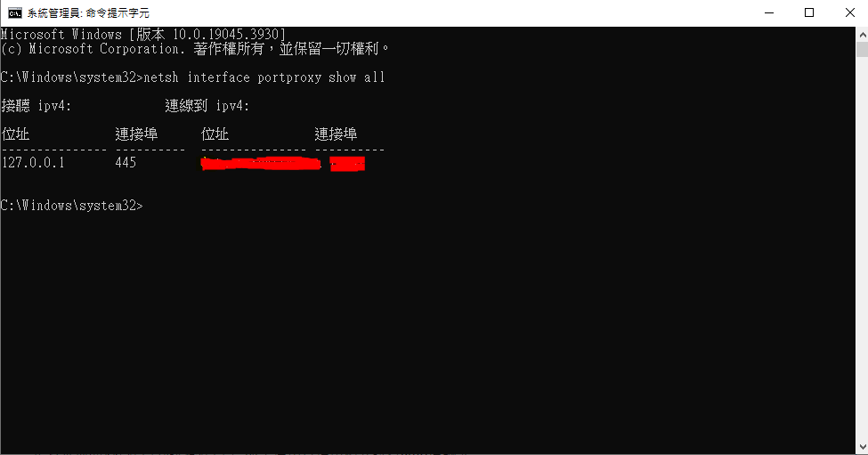Click the 127.0.0.1 listen address
Viewport: 868px width, 455px height.
tap(33, 162)
